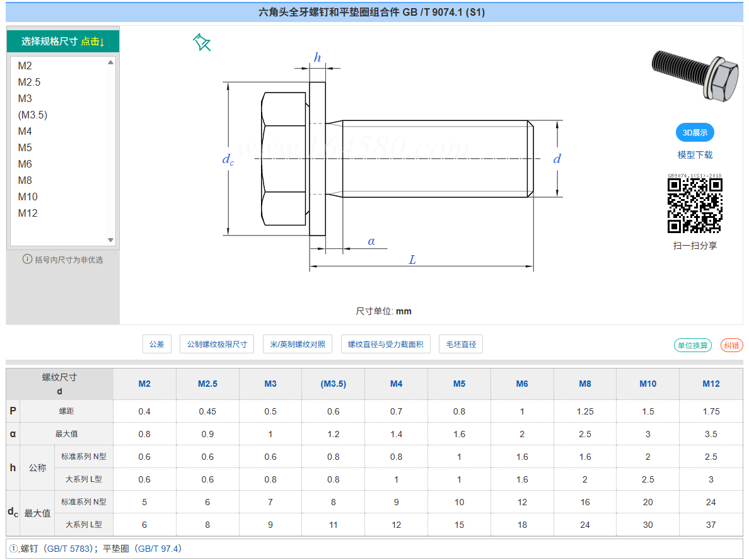Image resolution: width=749 pixels, height=560 pixels.
Task: Open 螺纹直径与受力截面积 tab button
Action: (385, 344)
